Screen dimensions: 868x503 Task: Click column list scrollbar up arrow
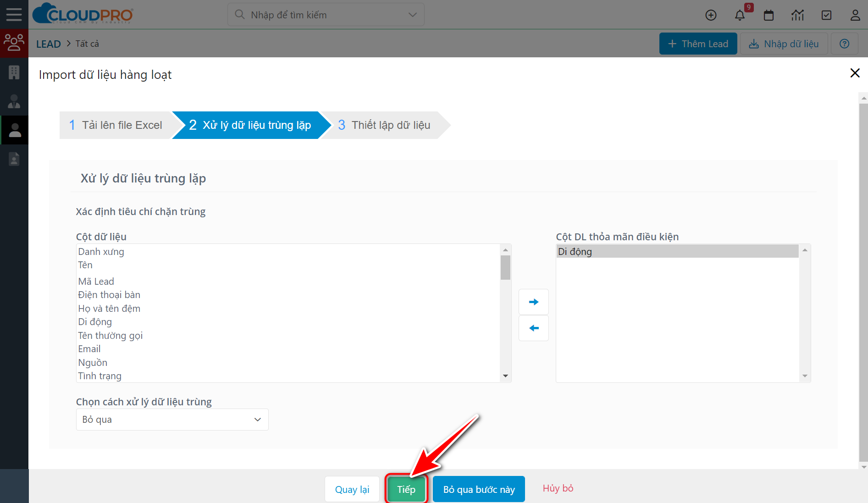pyautogui.click(x=505, y=250)
